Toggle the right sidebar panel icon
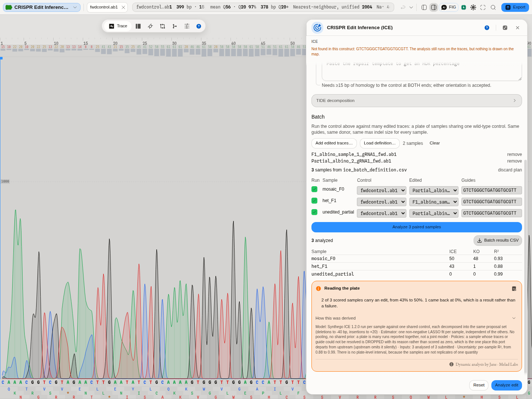This screenshot has width=532, height=399. (x=434, y=7)
